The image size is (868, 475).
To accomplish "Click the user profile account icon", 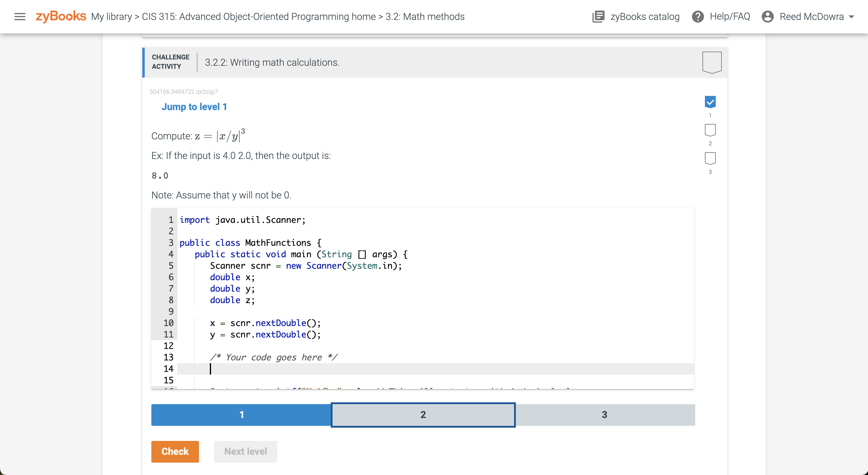I will [768, 16].
